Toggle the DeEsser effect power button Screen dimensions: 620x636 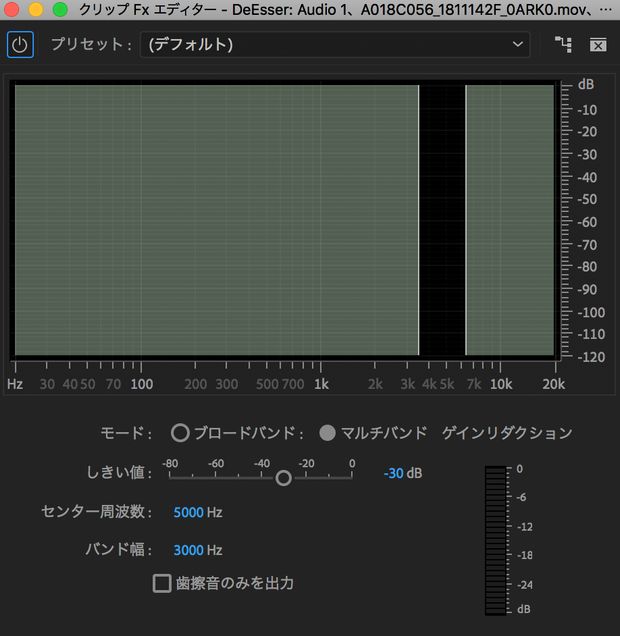[20, 45]
